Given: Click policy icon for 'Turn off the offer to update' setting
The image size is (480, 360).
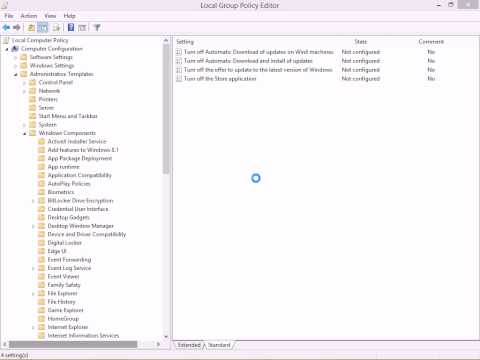Looking at the screenshot, I should coord(179,70).
